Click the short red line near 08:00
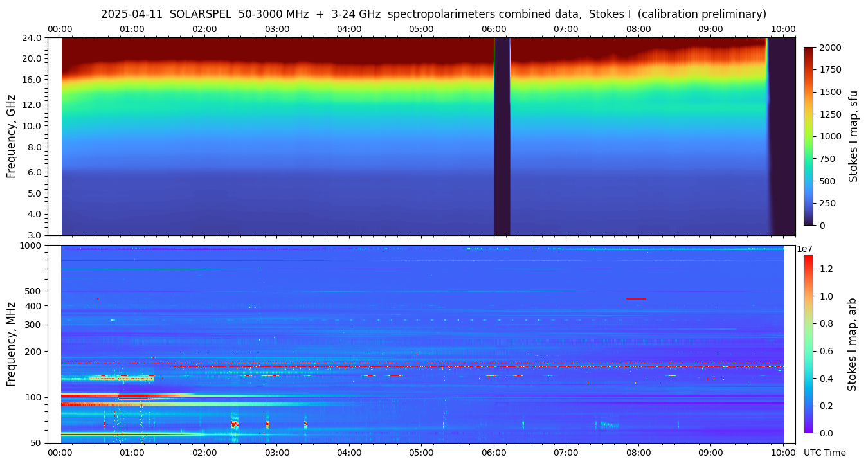The image size is (868, 466). pos(636,298)
